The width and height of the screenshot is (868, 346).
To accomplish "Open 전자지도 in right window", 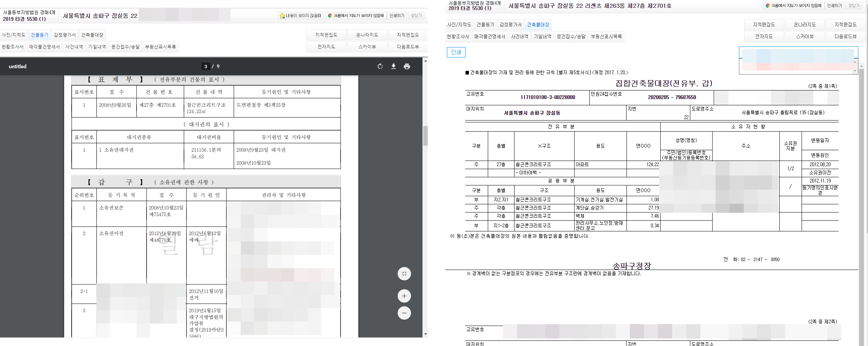I will coord(764,36).
